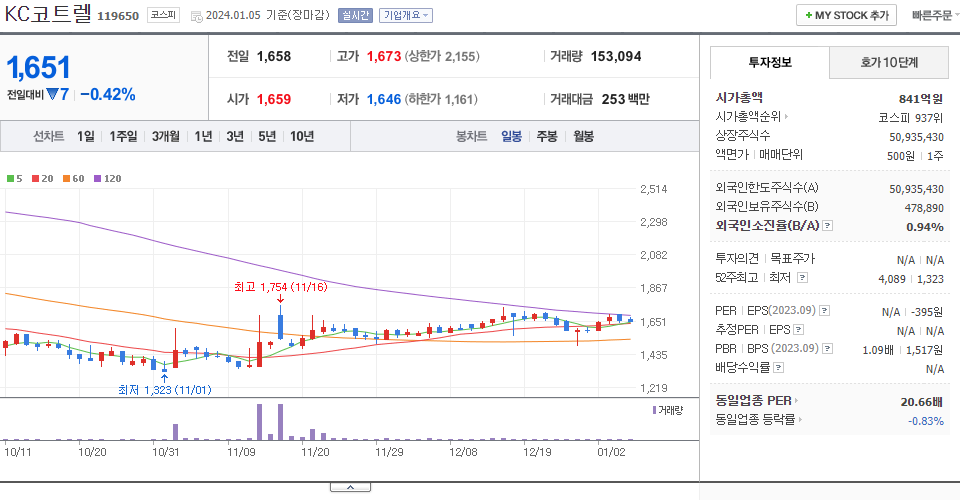The image size is (960, 500).
Task: Click the 최저 1,323 (11/01) chart marker
Action: (165, 390)
